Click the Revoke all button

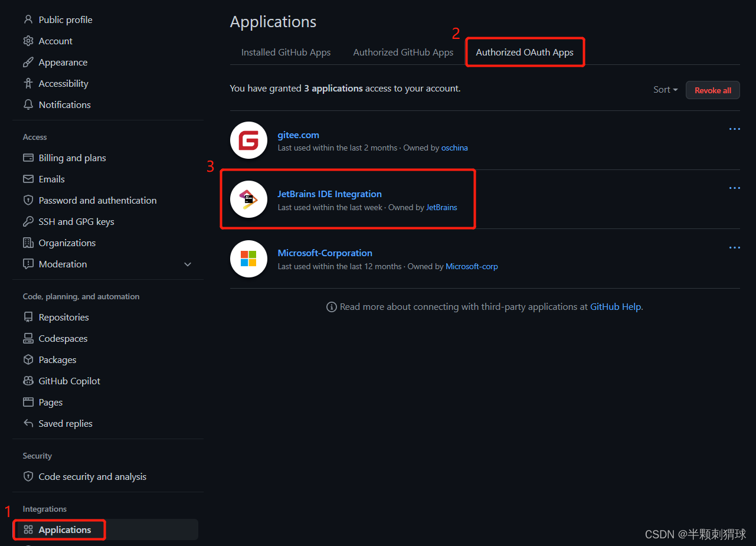(x=712, y=90)
